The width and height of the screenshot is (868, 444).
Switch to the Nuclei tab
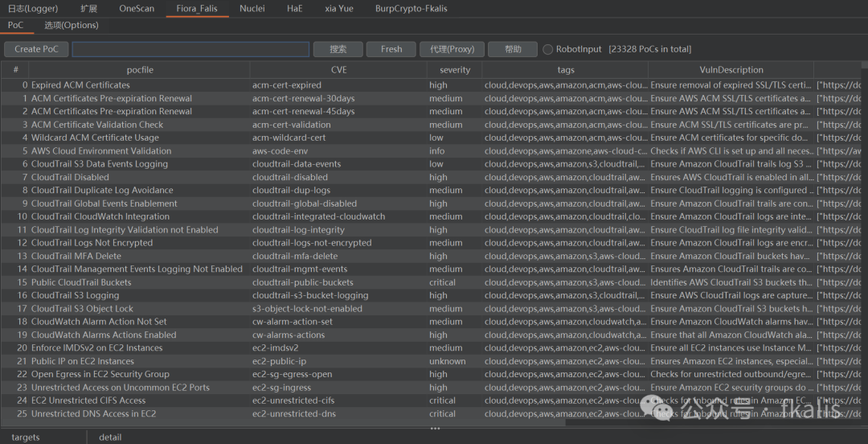[252, 8]
